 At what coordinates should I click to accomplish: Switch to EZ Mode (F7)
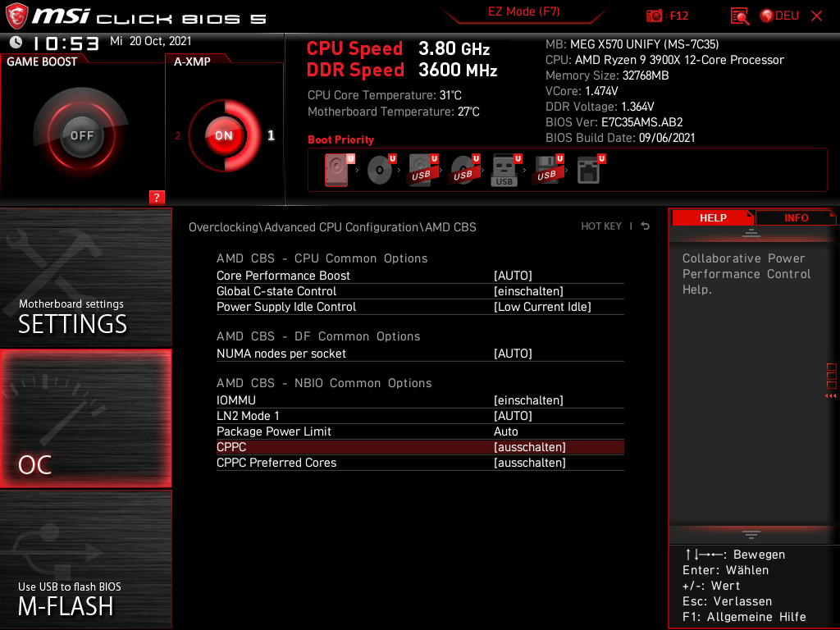pyautogui.click(x=523, y=11)
